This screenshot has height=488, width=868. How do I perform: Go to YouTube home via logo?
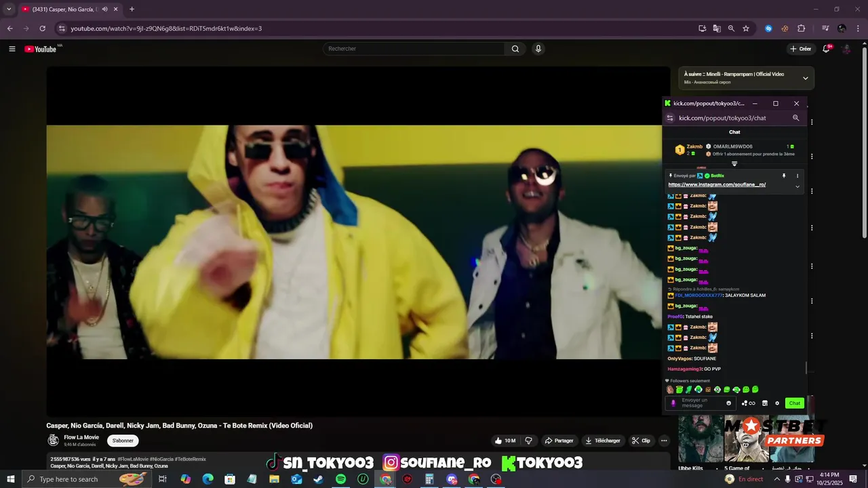pos(41,49)
